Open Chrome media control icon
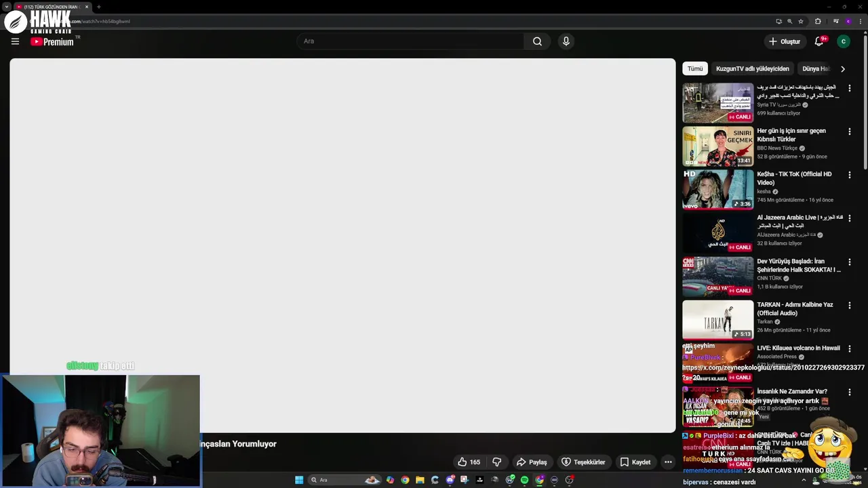 point(835,21)
